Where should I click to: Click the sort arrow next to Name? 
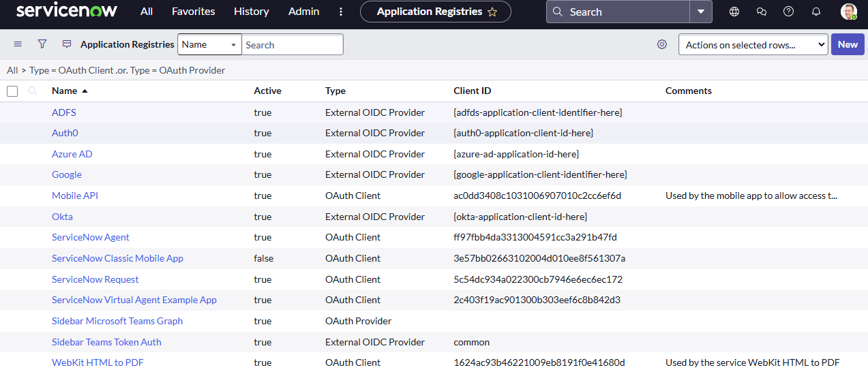click(85, 91)
